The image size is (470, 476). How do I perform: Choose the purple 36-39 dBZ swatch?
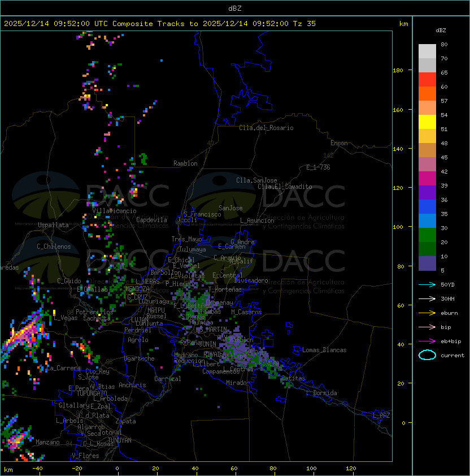pyautogui.click(x=427, y=193)
